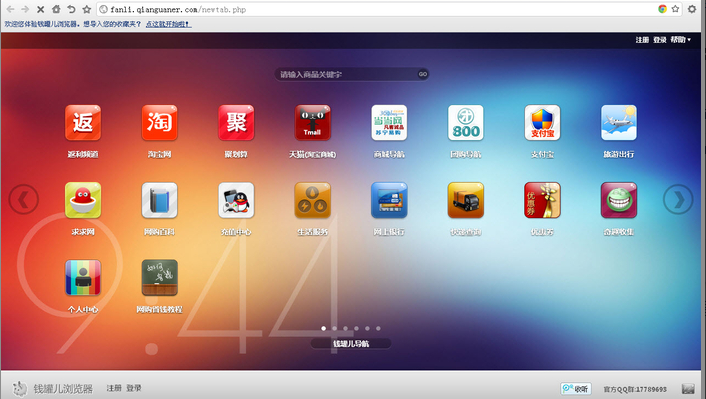The image size is (706, 399).
Task: Select the third page indicator dot
Action: (345, 328)
